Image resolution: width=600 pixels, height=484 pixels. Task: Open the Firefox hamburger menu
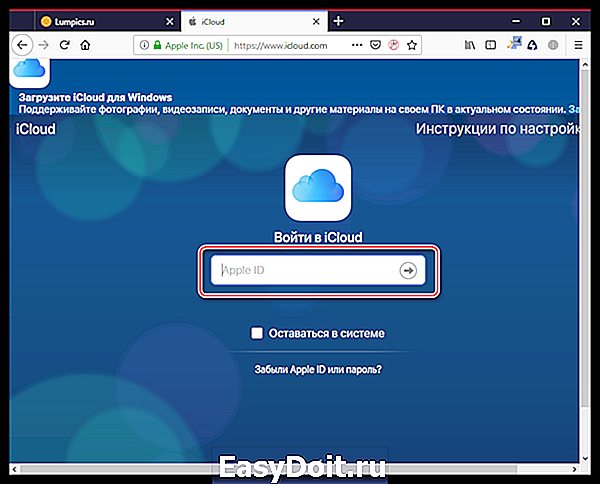pyautogui.click(x=579, y=45)
